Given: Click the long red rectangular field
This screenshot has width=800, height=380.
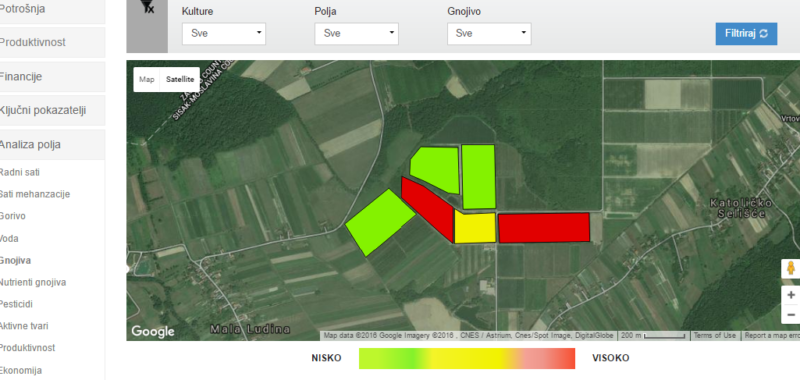Looking at the screenshot, I should tap(544, 228).
